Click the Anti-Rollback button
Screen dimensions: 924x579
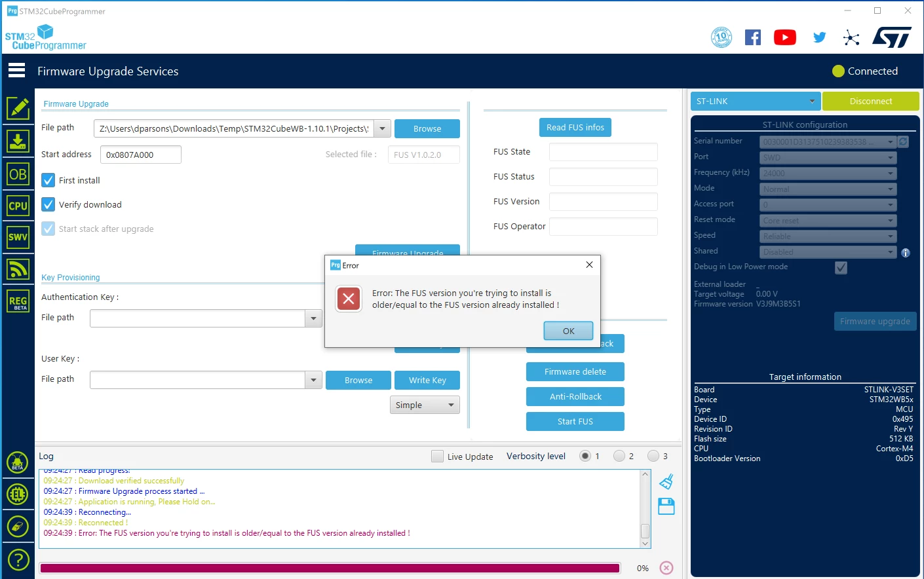tap(575, 396)
